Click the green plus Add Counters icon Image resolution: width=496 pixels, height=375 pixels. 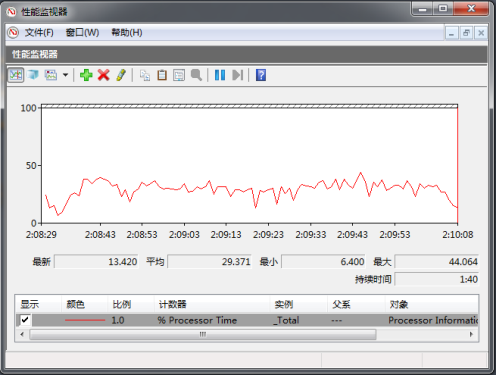(x=86, y=75)
